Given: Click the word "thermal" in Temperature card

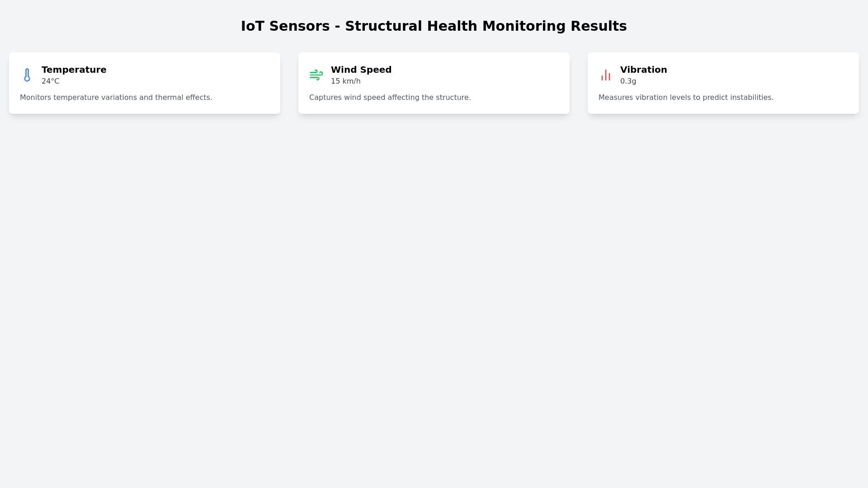Looking at the screenshot, I should click(169, 98).
